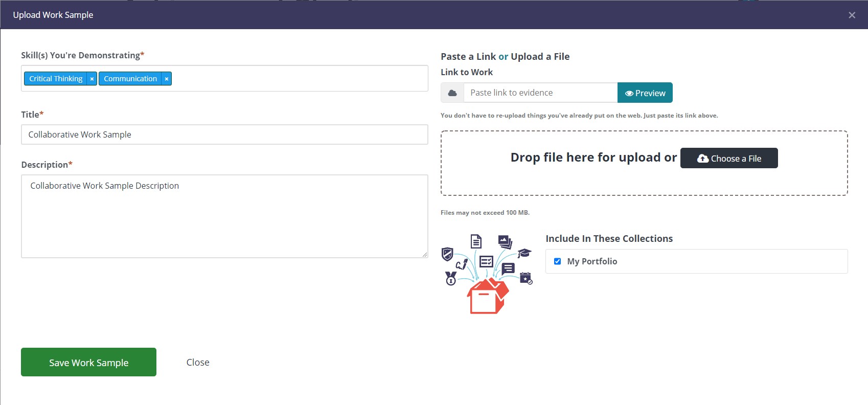Remove the Communication skill tag
Image resolution: width=868 pixels, height=405 pixels.
pyautogui.click(x=167, y=79)
